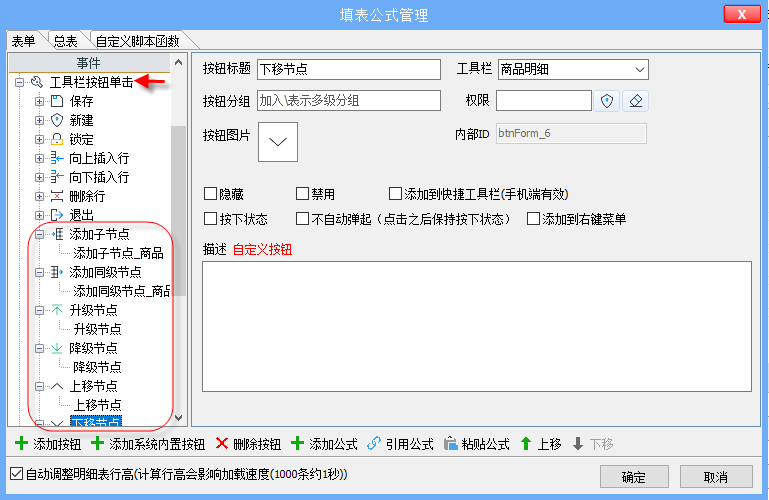Switch to the 总表 tab
Viewport: 769px width, 500px height.
[x=66, y=41]
